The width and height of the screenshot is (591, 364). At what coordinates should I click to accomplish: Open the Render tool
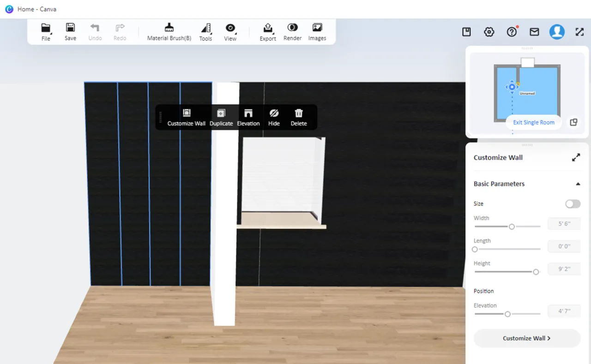tap(292, 32)
